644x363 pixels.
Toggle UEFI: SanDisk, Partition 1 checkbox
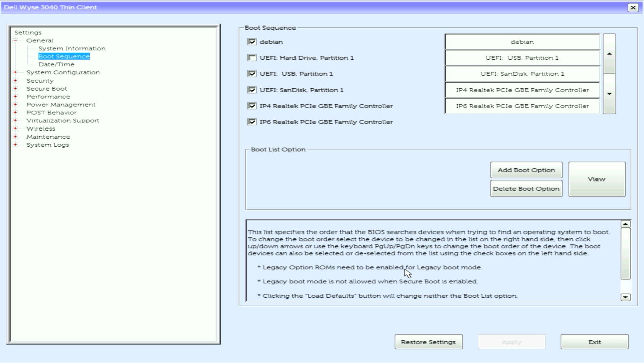[x=252, y=90]
